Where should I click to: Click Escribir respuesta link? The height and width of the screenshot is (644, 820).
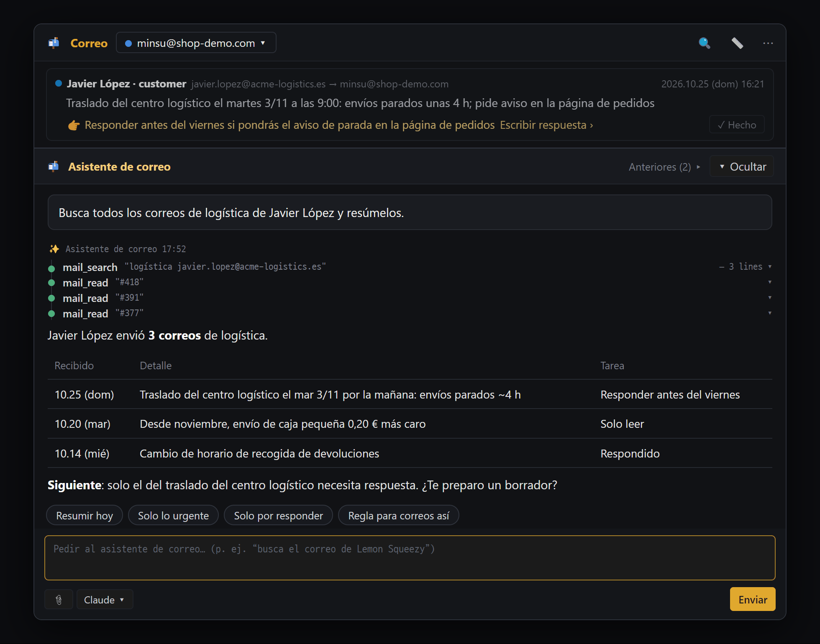(x=546, y=125)
